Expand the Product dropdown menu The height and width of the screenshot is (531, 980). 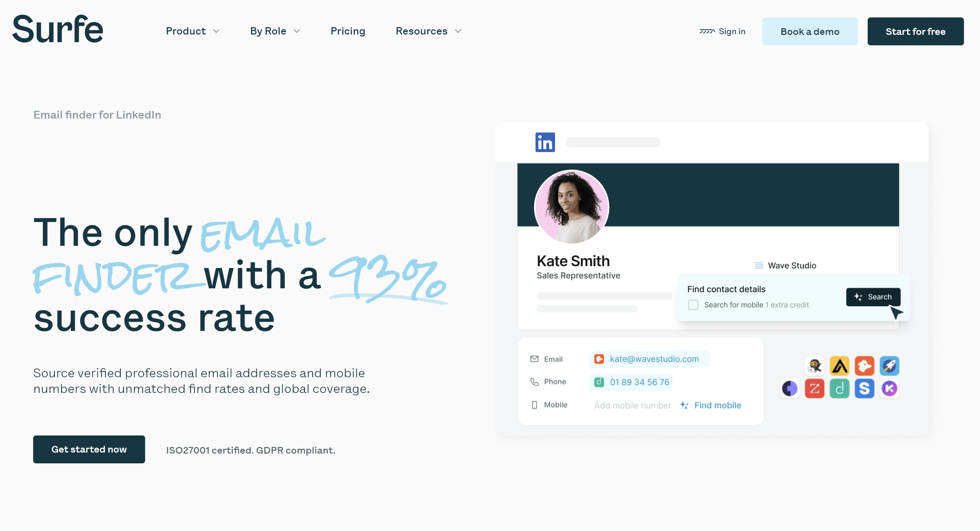pyautogui.click(x=192, y=31)
